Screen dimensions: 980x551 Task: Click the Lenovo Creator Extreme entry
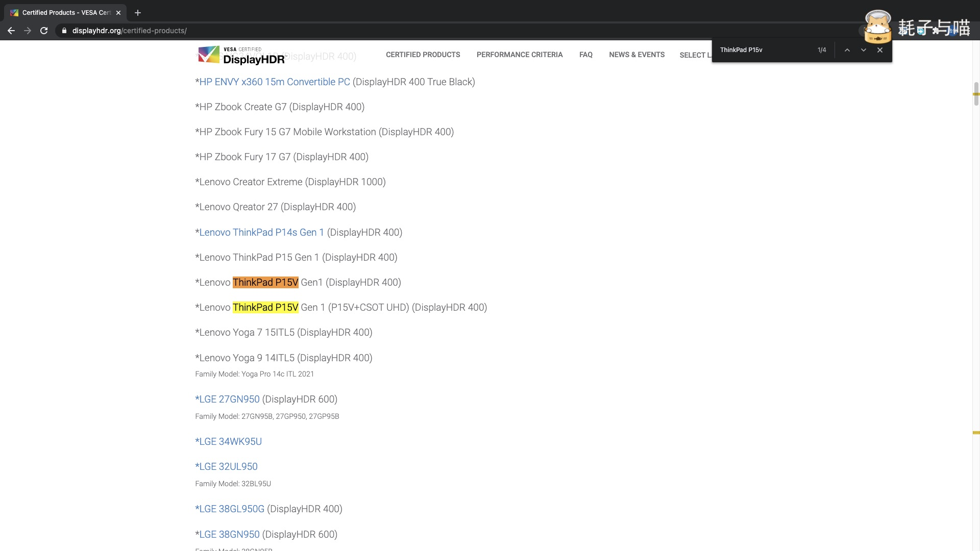[290, 182]
